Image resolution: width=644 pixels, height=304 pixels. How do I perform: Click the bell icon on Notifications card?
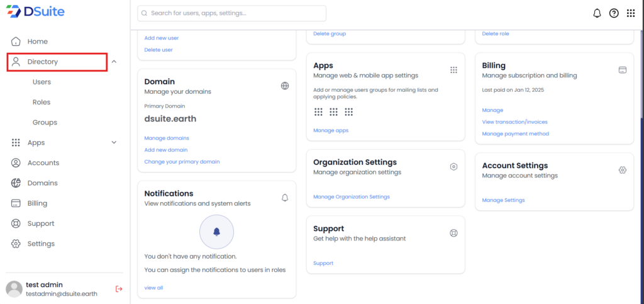[285, 198]
